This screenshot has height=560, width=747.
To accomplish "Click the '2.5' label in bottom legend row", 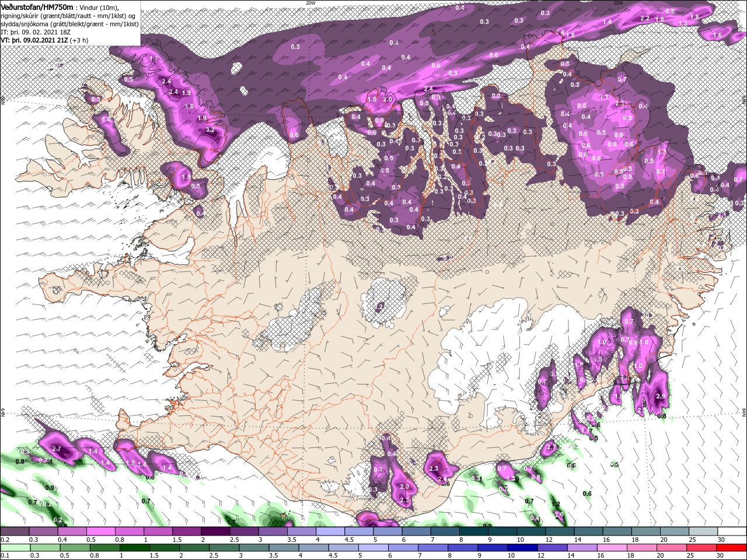I will 214,555.
